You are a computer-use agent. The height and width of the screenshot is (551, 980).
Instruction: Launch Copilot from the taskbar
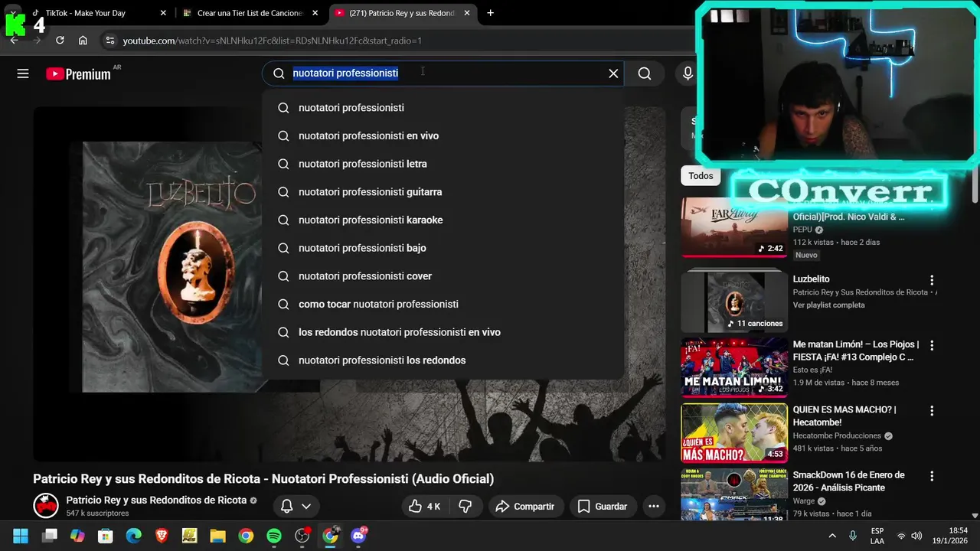click(77, 536)
